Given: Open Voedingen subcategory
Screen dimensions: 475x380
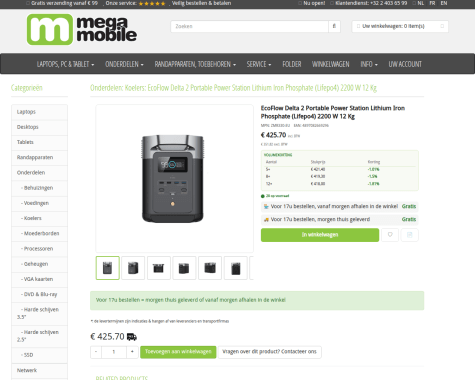Looking at the screenshot, I should [39, 203].
